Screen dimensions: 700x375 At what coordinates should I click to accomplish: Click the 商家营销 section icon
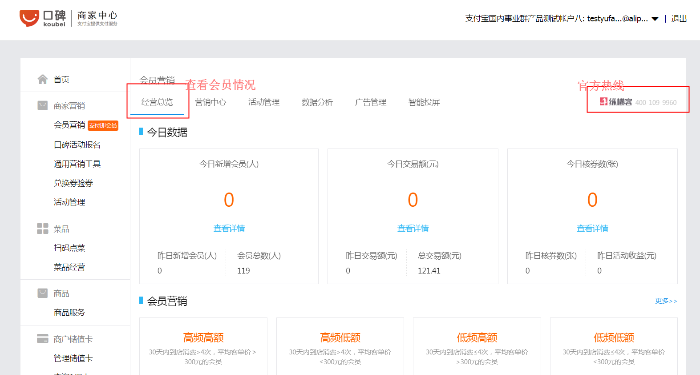[42, 105]
